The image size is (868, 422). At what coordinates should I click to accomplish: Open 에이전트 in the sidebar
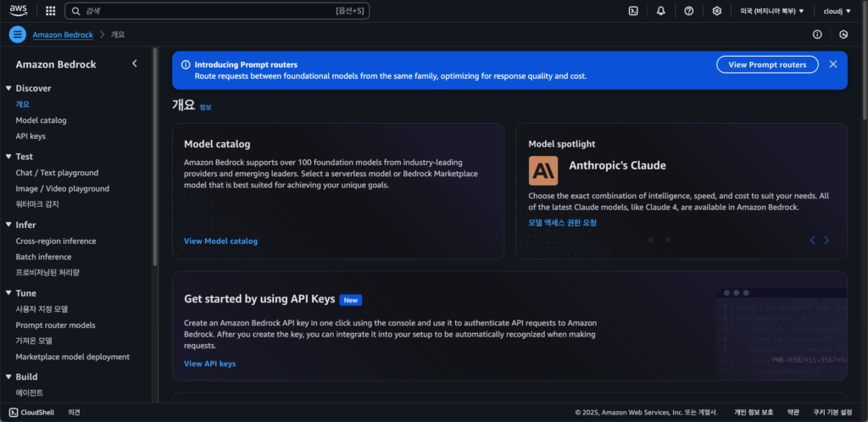30,392
